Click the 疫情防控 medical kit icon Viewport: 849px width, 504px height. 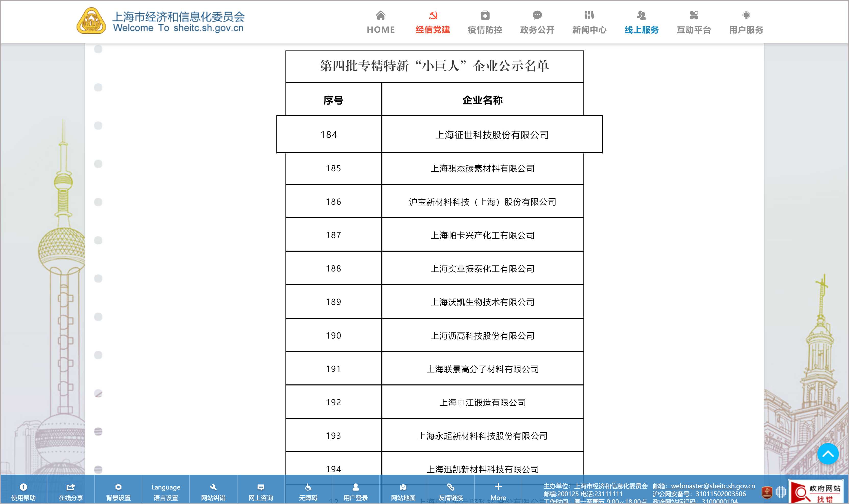tap(485, 15)
